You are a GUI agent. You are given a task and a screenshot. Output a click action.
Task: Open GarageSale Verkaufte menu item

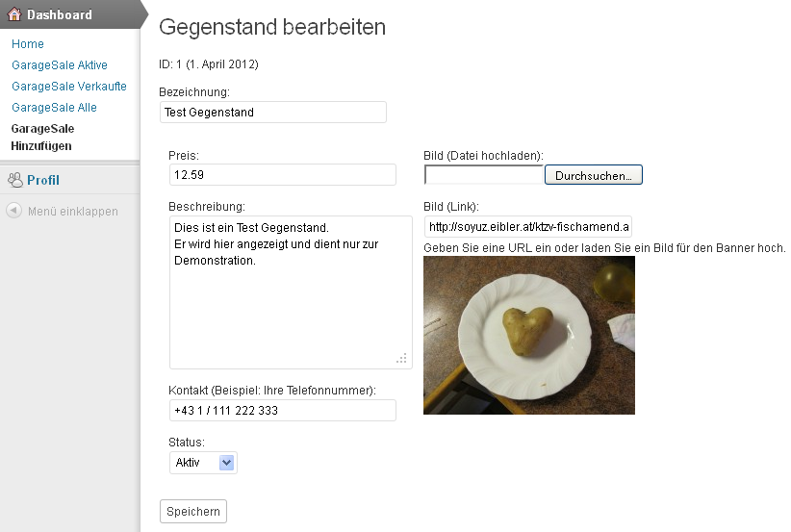69,87
